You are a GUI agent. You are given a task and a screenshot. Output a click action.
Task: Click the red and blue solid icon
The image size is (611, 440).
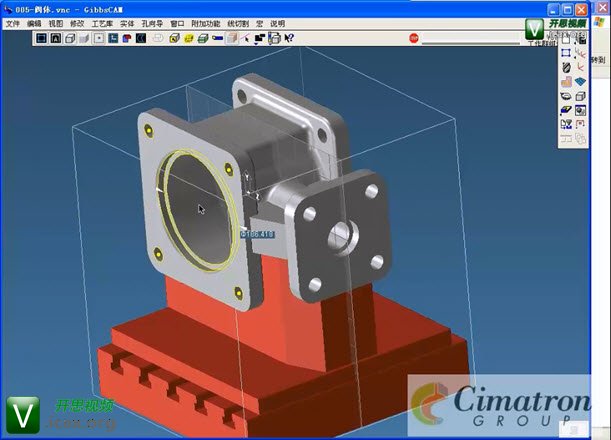click(x=127, y=38)
